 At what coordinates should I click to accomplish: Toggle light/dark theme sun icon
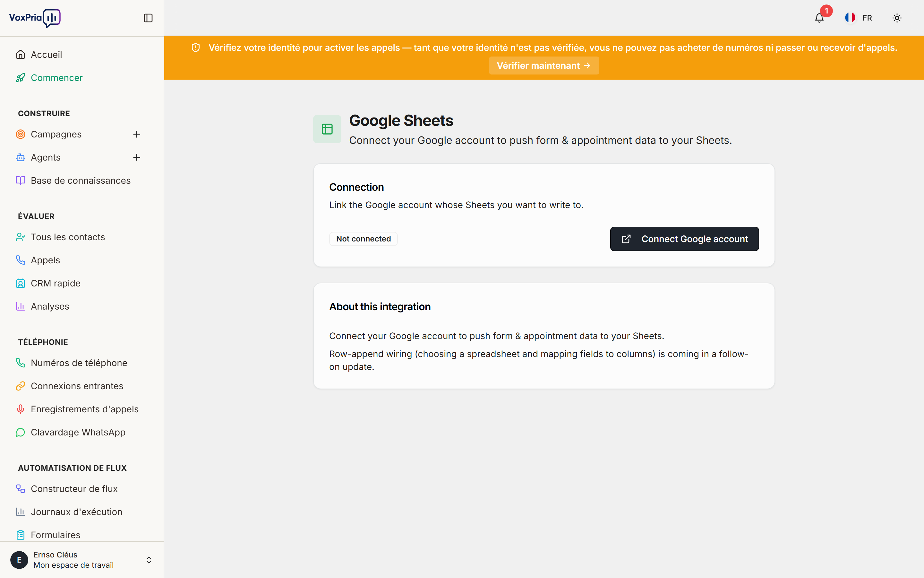(x=897, y=18)
